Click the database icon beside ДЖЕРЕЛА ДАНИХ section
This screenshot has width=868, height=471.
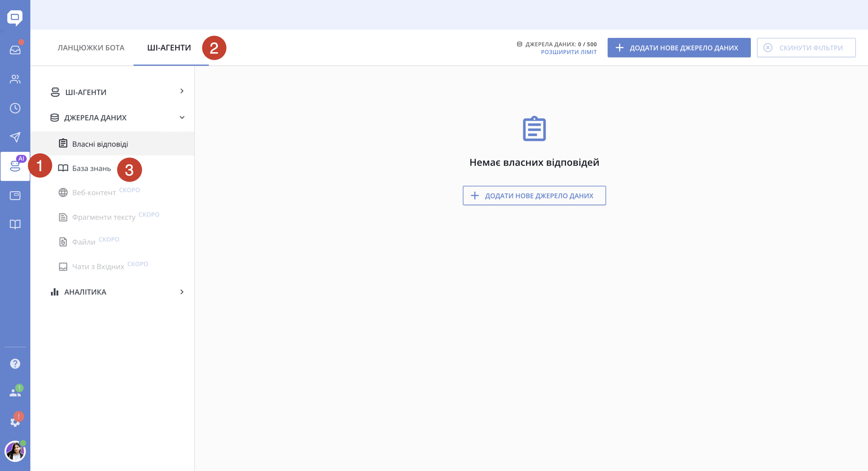[x=55, y=117]
